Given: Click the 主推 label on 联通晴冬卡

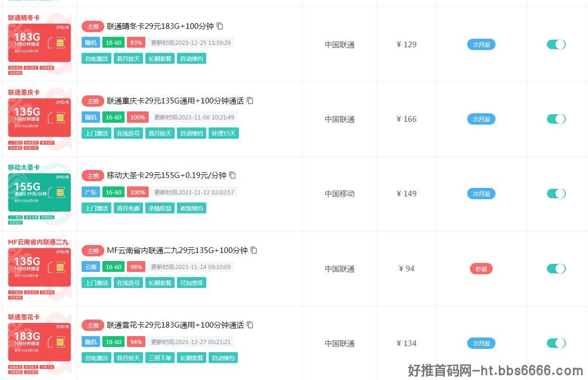Looking at the screenshot, I should (93, 26).
